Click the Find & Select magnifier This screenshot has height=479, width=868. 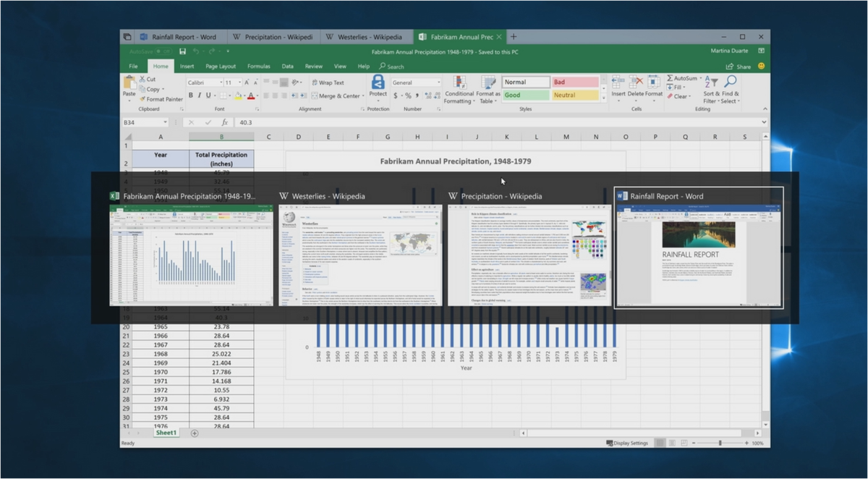(730, 82)
